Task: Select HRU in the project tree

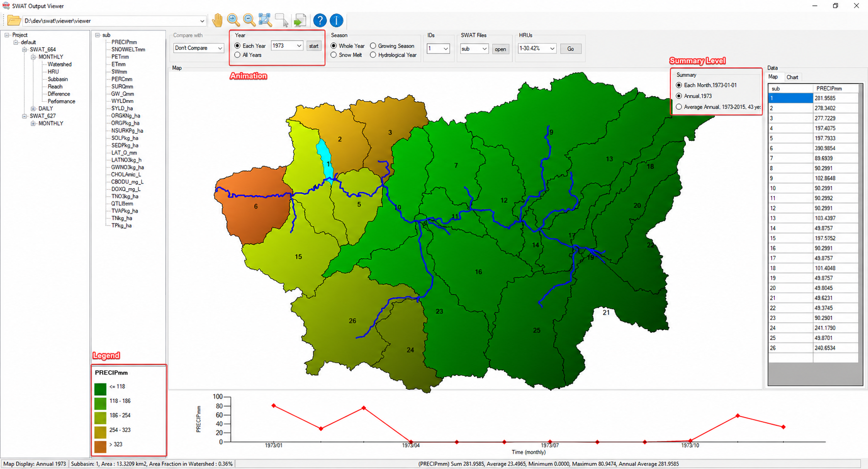Action: click(x=53, y=72)
